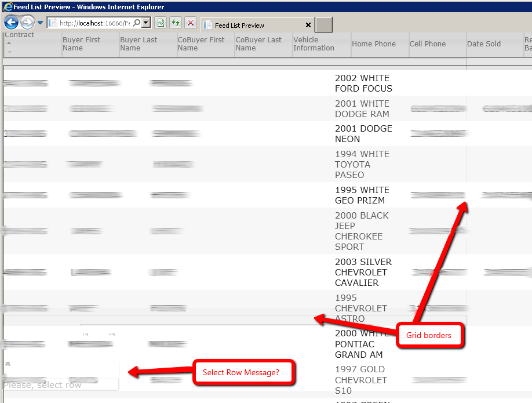This screenshot has height=403, width=532.
Task: Select the Feed List Preview tab
Action: [x=256, y=25]
